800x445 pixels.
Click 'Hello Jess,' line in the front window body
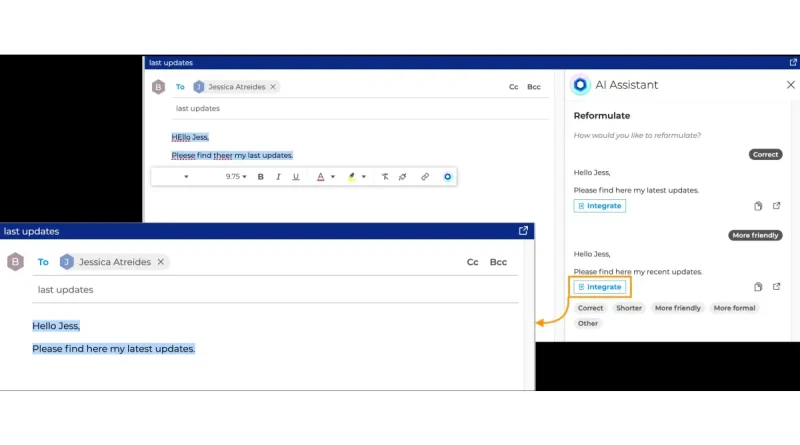tap(56, 326)
